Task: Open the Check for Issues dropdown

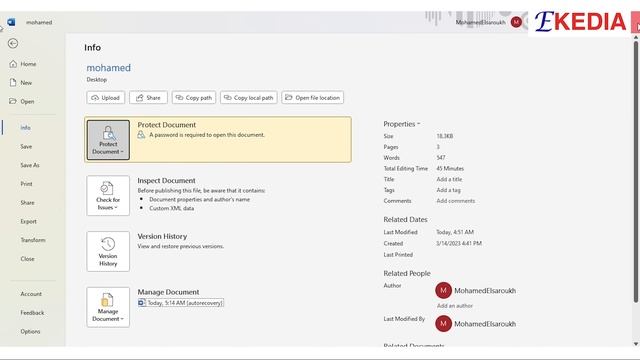Action: [108, 196]
